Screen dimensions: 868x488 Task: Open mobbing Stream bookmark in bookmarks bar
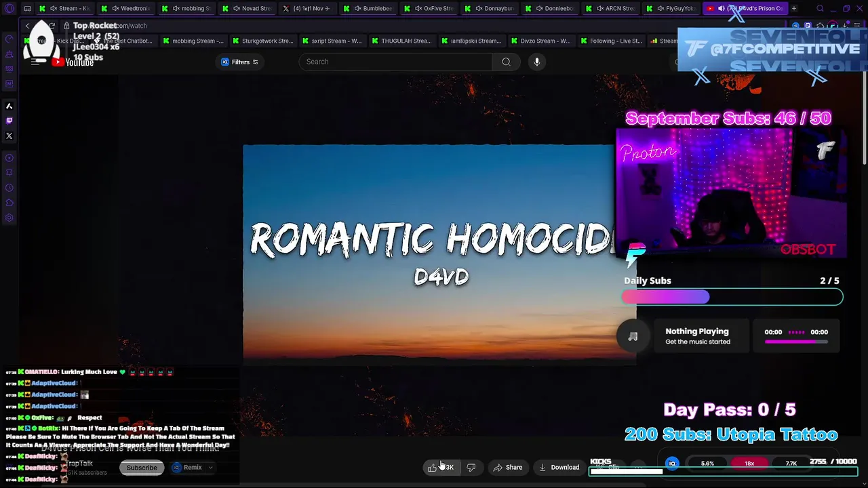point(193,41)
